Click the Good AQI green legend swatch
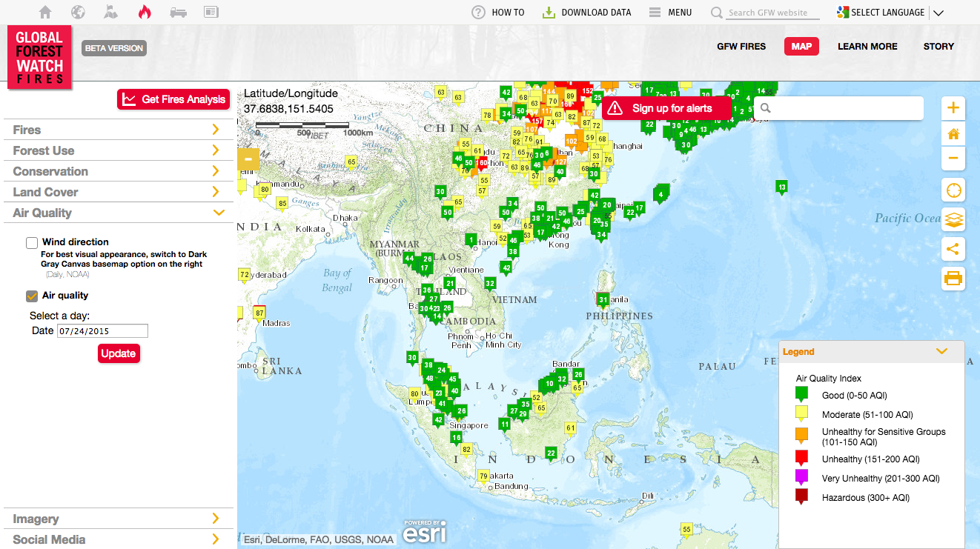Viewport: 980px width, 549px height. 801,395
